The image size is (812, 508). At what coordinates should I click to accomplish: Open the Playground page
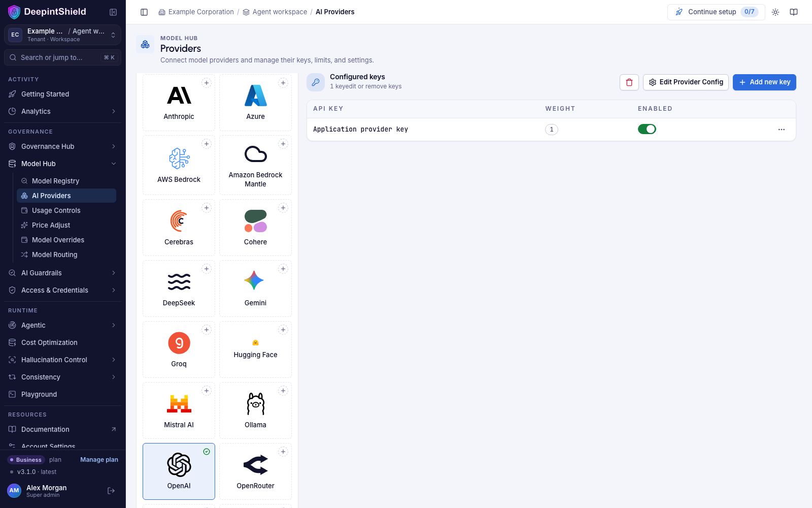coord(63,394)
